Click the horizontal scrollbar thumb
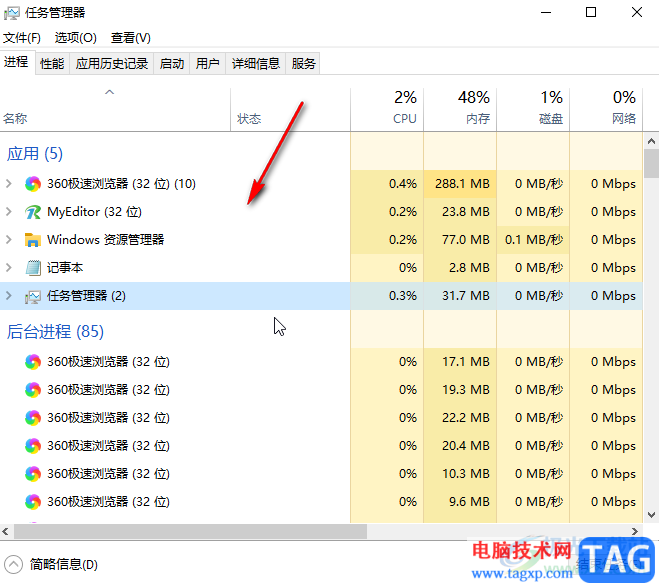Image resolution: width=659 pixels, height=585 pixels. [190, 532]
